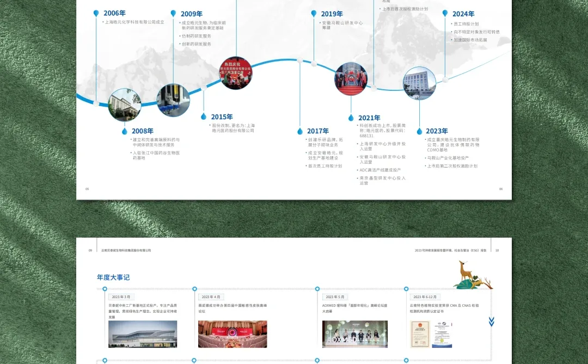Click the circular ribbon-cutting photo near 2021年
This screenshot has width=588, height=364.
coord(351,78)
